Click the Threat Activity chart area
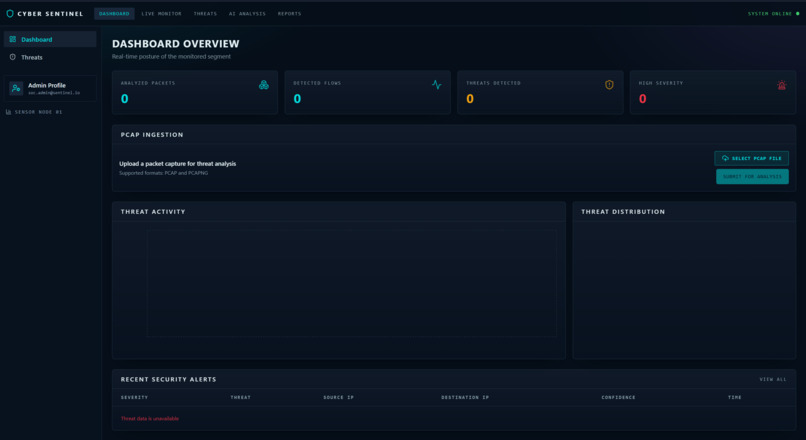 352,284
